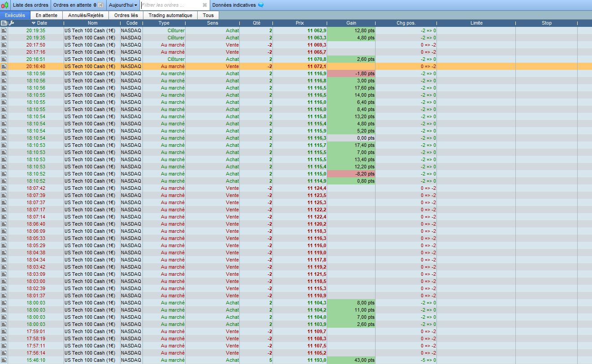Open the detail icon for the 20:17:16 order
Image resolution: width=592 pixels, height=364 pixels.
coord(4,52)
